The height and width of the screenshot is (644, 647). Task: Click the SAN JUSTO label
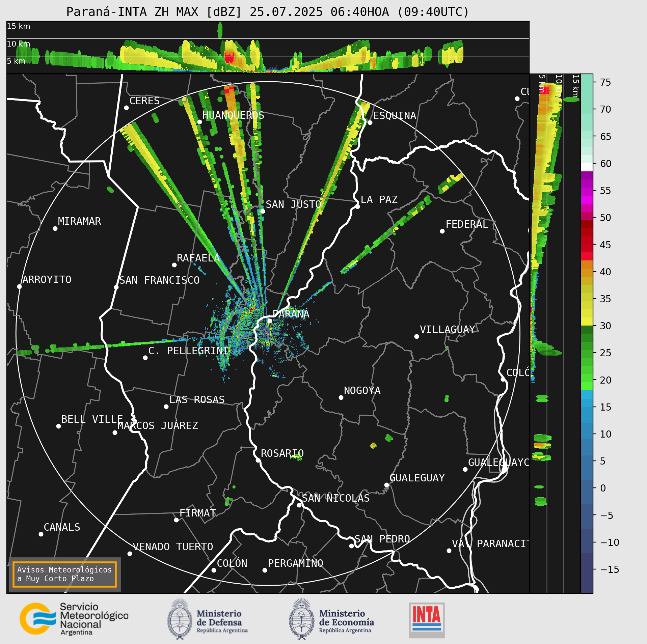coord(293,204)
